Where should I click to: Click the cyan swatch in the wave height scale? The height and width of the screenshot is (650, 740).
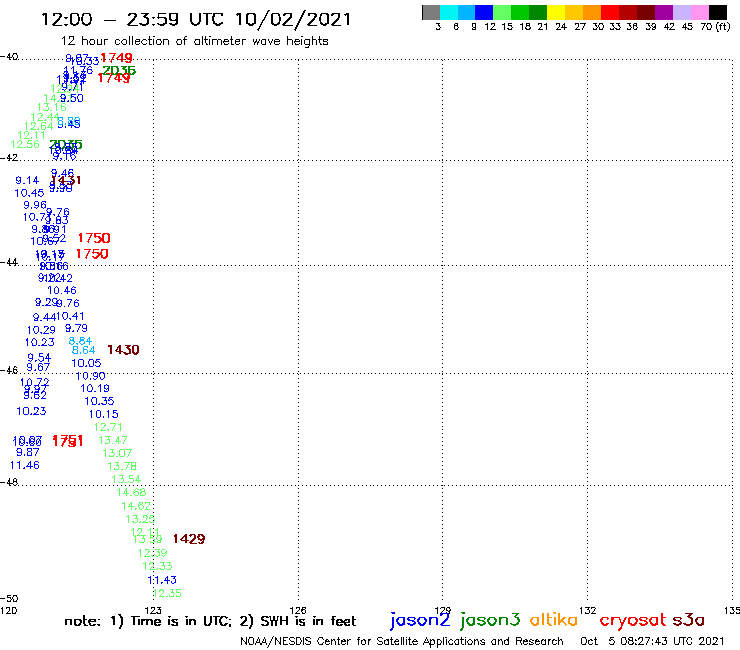pyautogui.click(x=449, y=12)
